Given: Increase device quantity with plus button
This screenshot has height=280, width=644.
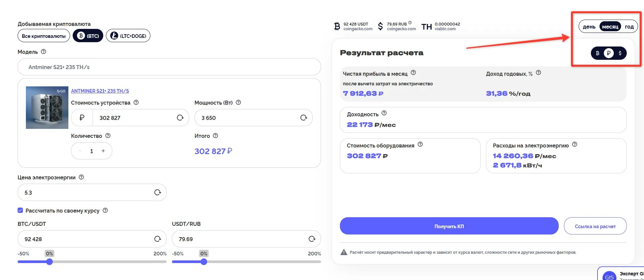Looking at the screenshot, I should click(103, 151).
